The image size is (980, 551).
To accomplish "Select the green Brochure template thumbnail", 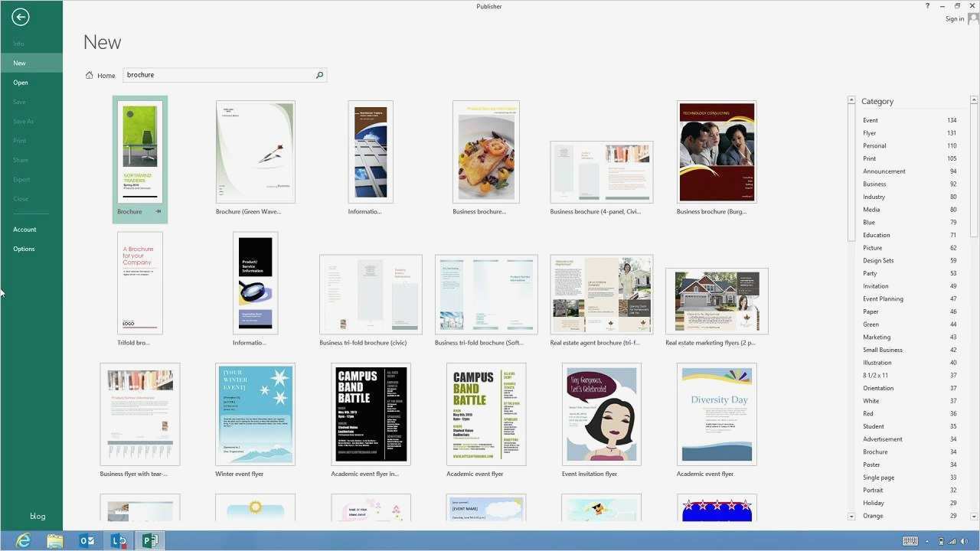I will pyautogui.click(x=139, y=151).
